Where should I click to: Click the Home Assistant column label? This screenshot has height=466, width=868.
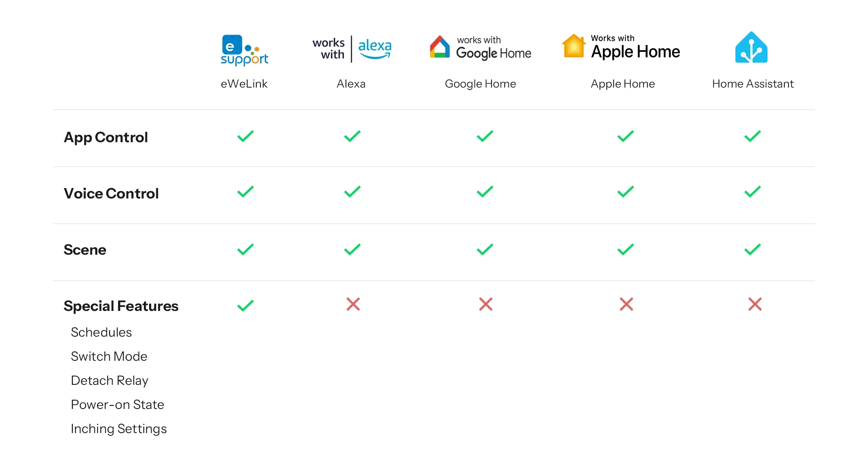tap(753, 84)
